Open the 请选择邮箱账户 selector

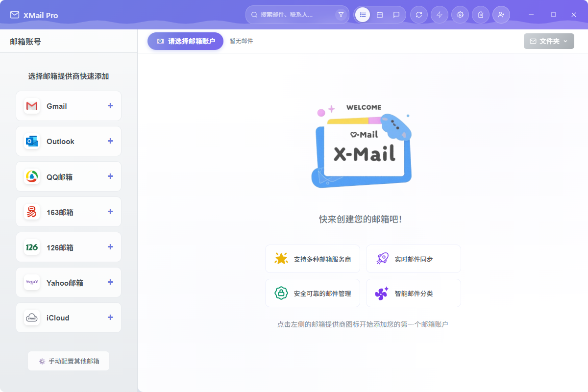(x=185, y=41)
